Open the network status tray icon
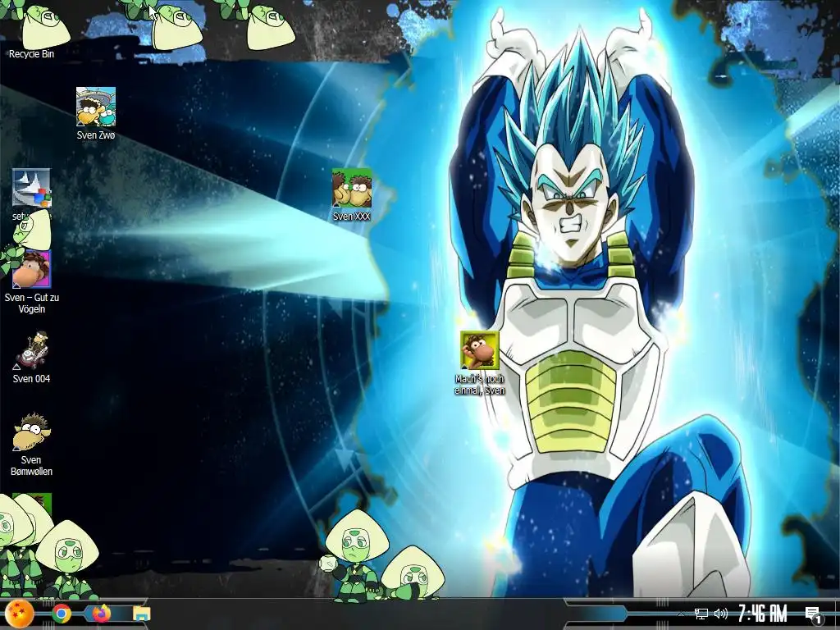 (701, 614)
